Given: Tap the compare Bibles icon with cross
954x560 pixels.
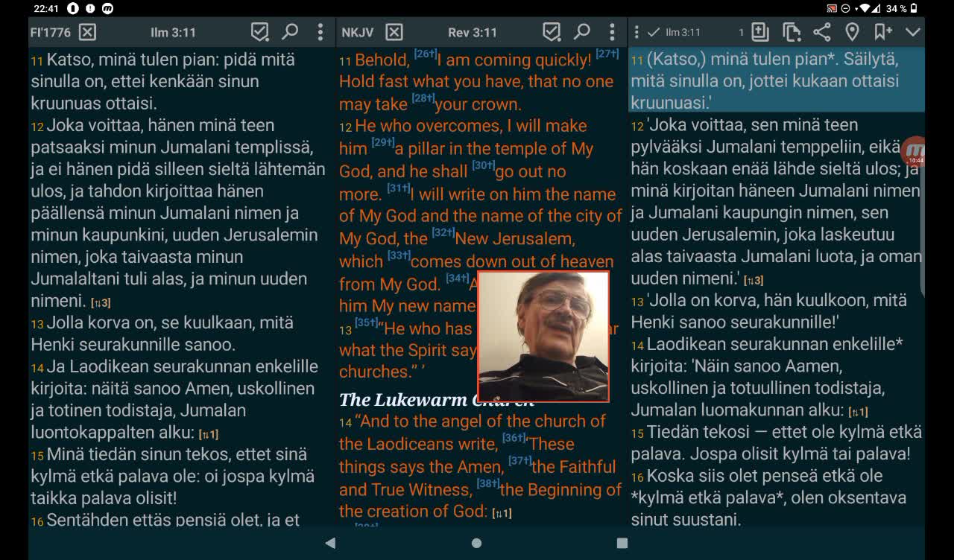Looking at the screenshot, I should (759, 31).
